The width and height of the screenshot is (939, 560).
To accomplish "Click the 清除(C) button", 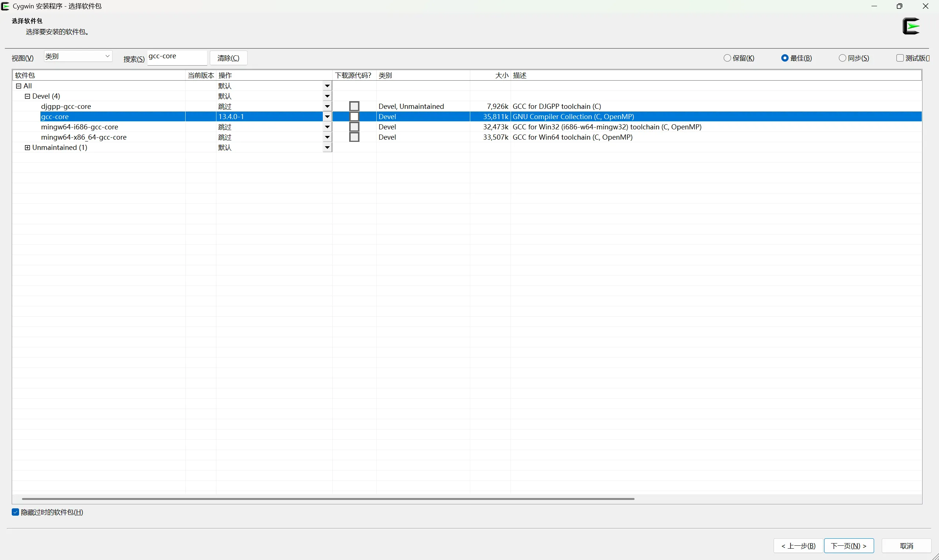I will tap(229, 58).
